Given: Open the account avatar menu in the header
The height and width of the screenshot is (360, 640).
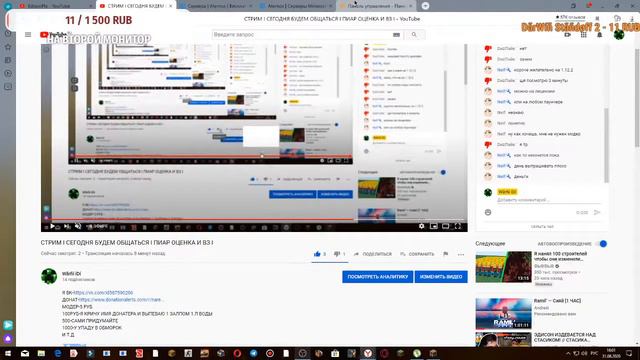Looking at the screenshot, I should pos(619,35).
